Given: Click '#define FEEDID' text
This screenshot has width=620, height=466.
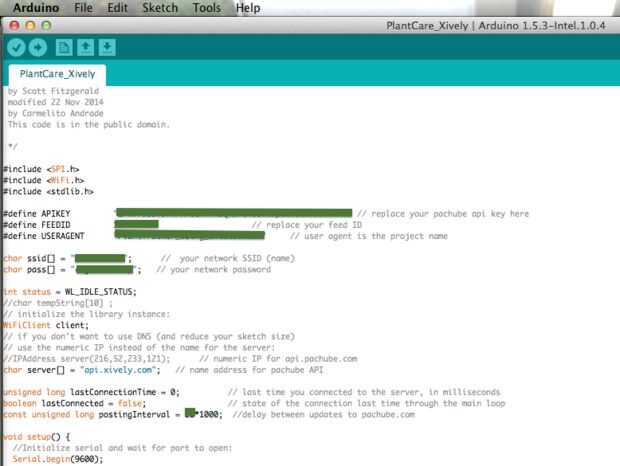Looking at the screenshot, I should click(x=37, y=225).
